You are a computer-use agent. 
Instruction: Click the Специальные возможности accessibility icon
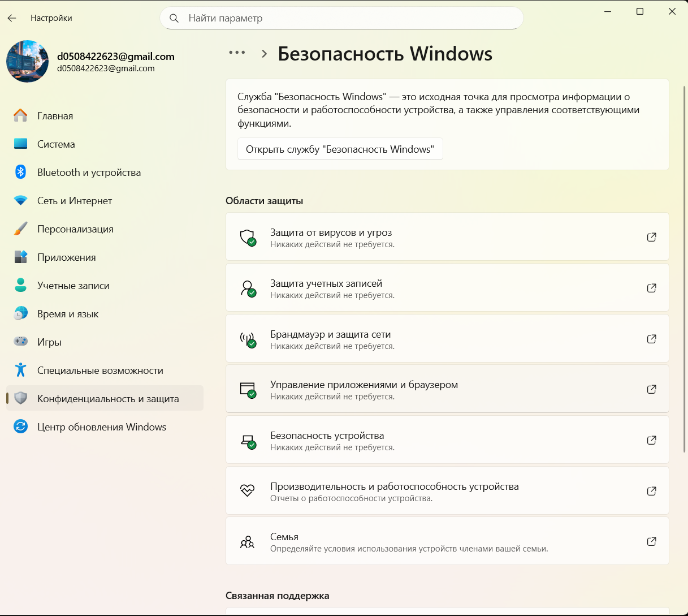coord(20,370)
